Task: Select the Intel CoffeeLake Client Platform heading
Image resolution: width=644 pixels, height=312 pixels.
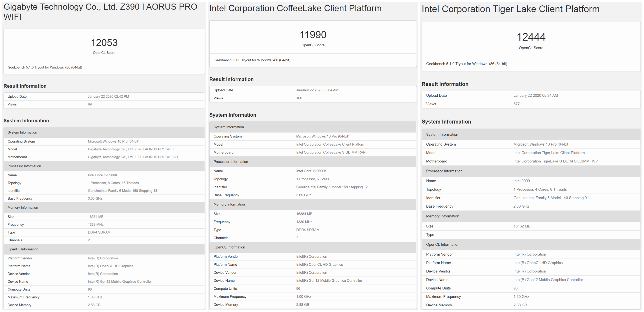Action: click(295, 8)
